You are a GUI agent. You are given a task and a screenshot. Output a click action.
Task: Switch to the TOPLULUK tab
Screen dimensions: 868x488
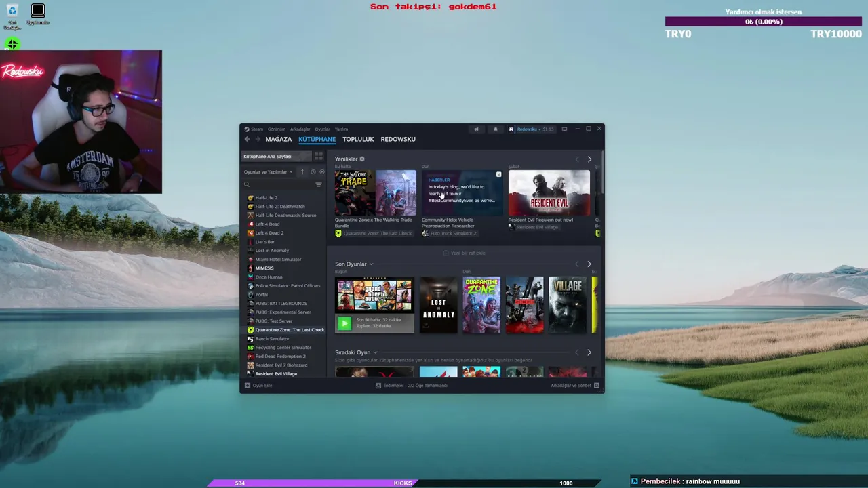pyautogui.click(x=358, y=139)
